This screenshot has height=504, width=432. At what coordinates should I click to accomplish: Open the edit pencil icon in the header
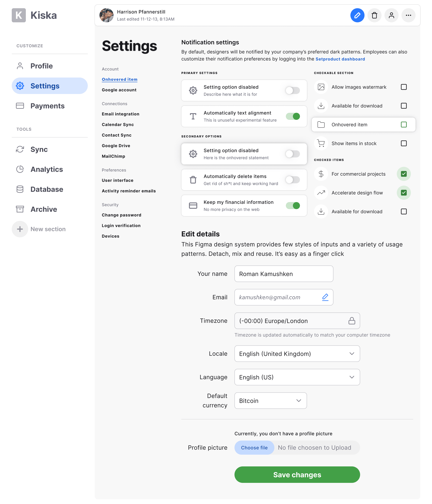coord(357,15)
